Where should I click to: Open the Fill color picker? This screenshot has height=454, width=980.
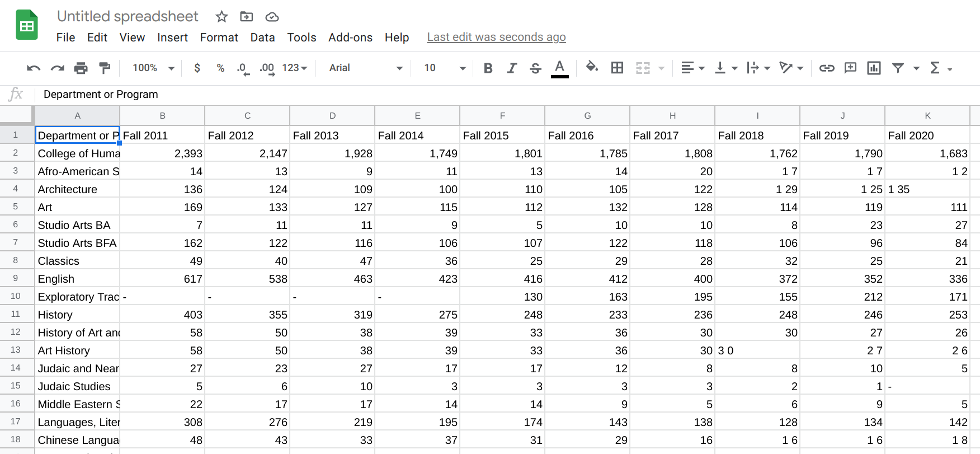tap(591, 68)
